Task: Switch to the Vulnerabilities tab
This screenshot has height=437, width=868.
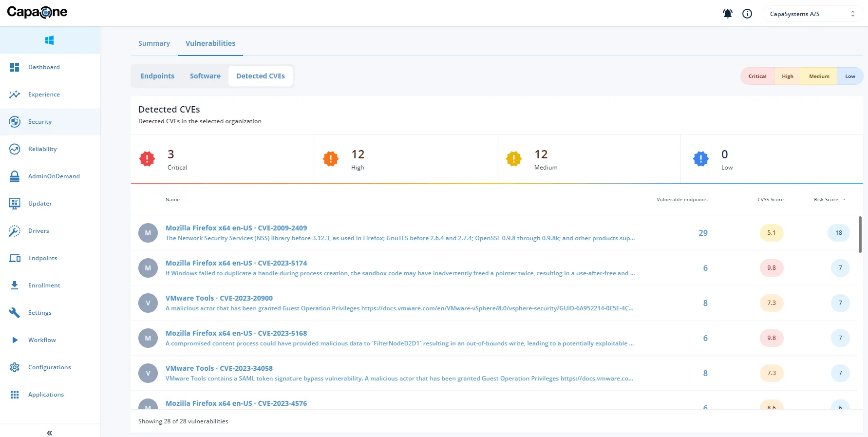Action: pos(210,43)
